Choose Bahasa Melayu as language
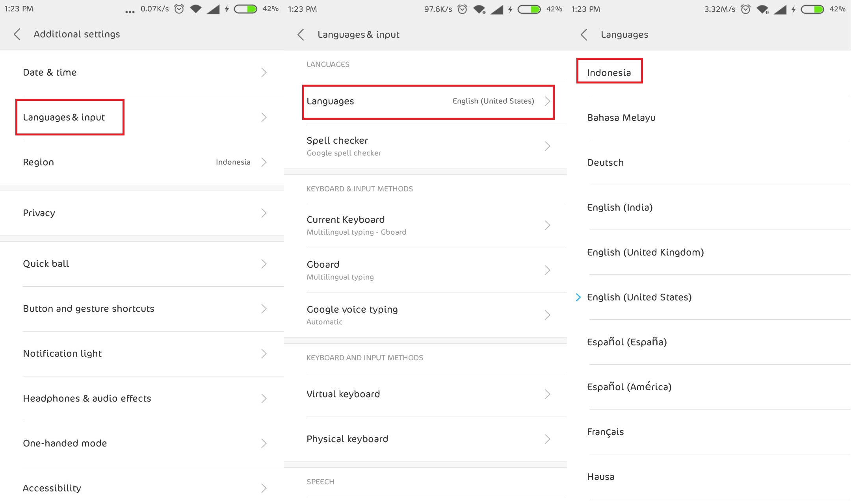This screenshot has height=504, width=851. click(x=621, y=118)
